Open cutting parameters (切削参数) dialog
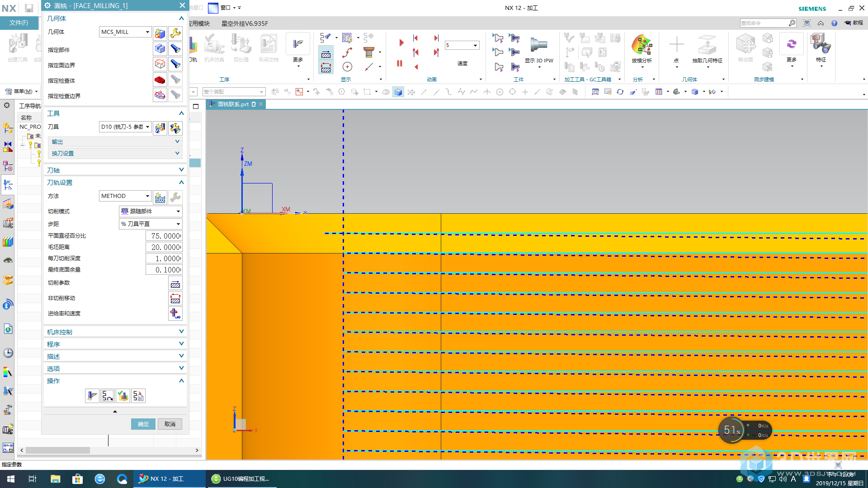Screen dimensions: 868x488 (x=175, y=284)
